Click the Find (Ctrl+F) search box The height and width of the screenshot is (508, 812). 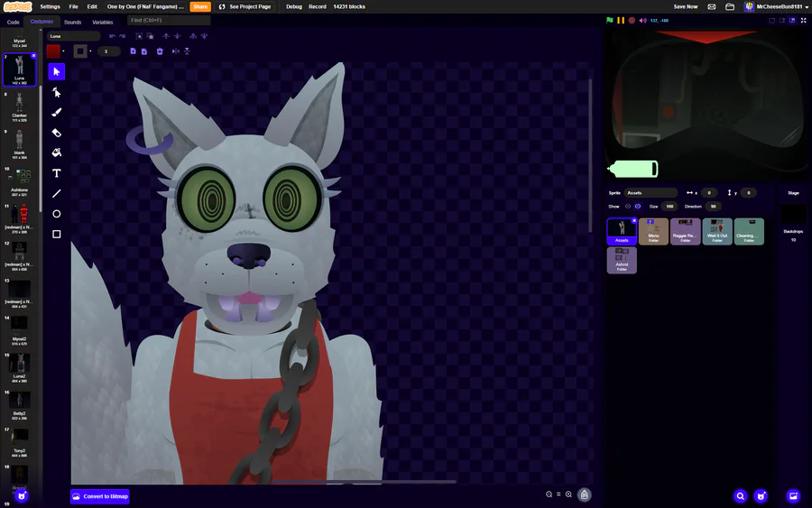[169, 20]
